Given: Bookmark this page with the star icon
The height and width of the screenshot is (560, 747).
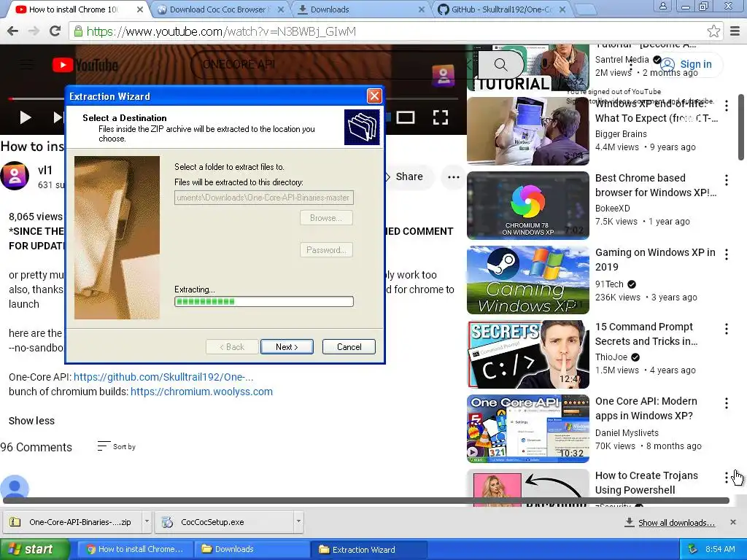Looking at the screenshot, I should (x=713, y=31).
